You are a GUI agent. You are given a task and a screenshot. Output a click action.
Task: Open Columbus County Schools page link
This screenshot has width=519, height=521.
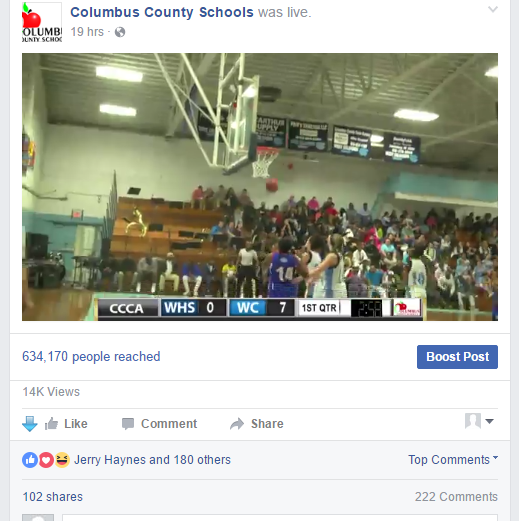pyautogui.click(x=162, y=12)
